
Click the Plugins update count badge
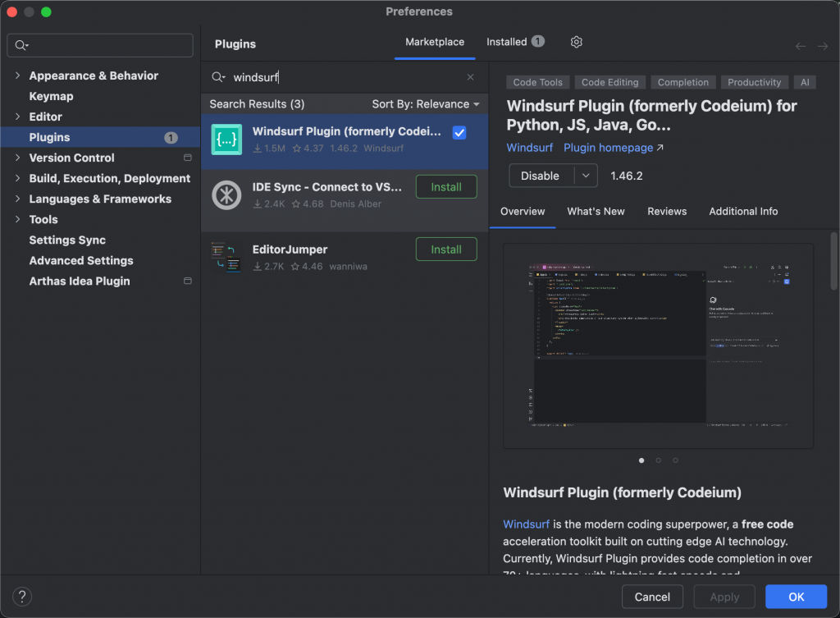171,138
